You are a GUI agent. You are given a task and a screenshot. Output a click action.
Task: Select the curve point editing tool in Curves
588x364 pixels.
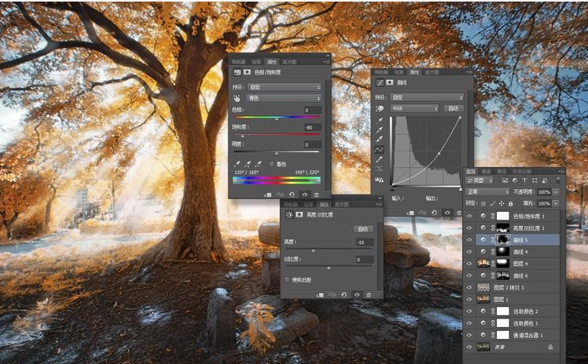pos(380,148)
